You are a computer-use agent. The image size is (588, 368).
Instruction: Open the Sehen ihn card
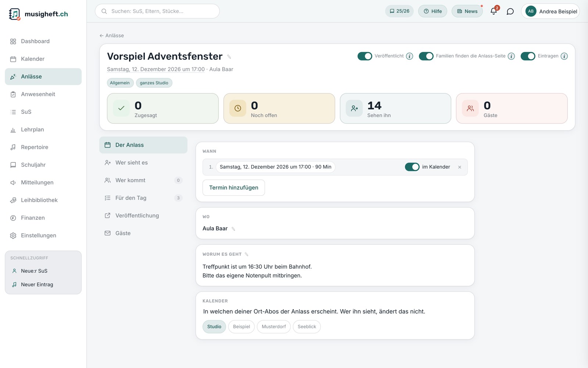(395, 108)
